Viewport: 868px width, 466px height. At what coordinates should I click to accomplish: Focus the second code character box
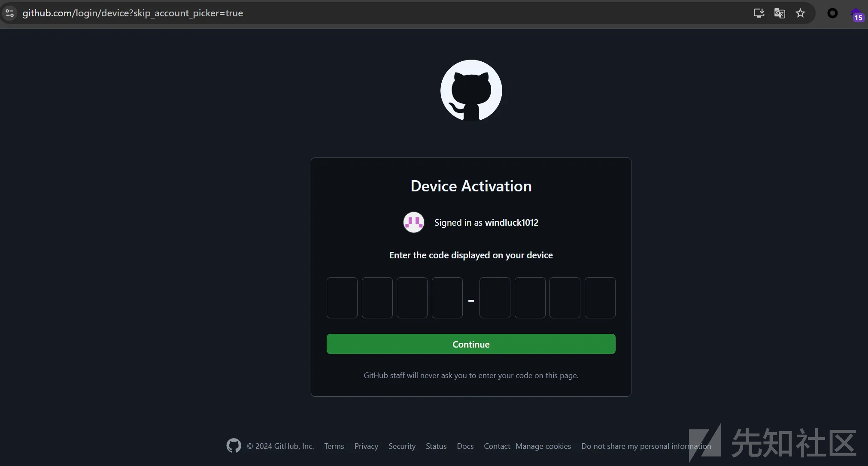(x=377, y=298)
